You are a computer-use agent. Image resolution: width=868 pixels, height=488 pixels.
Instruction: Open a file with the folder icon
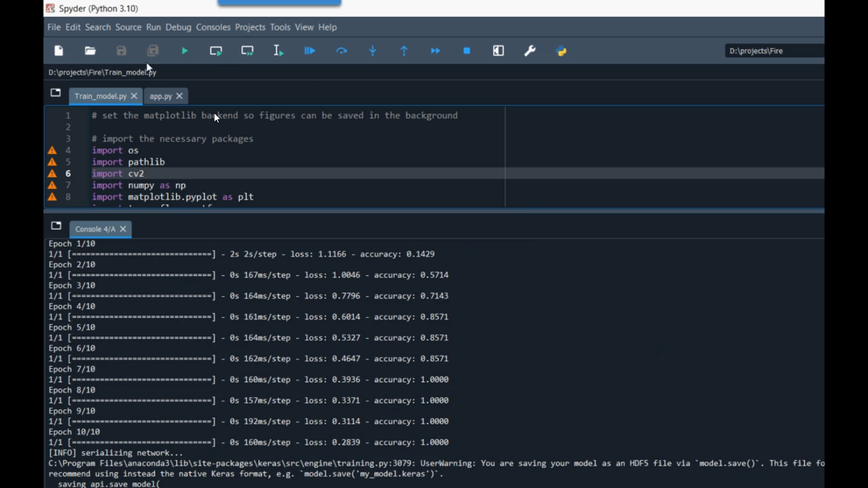click(90, 51)
